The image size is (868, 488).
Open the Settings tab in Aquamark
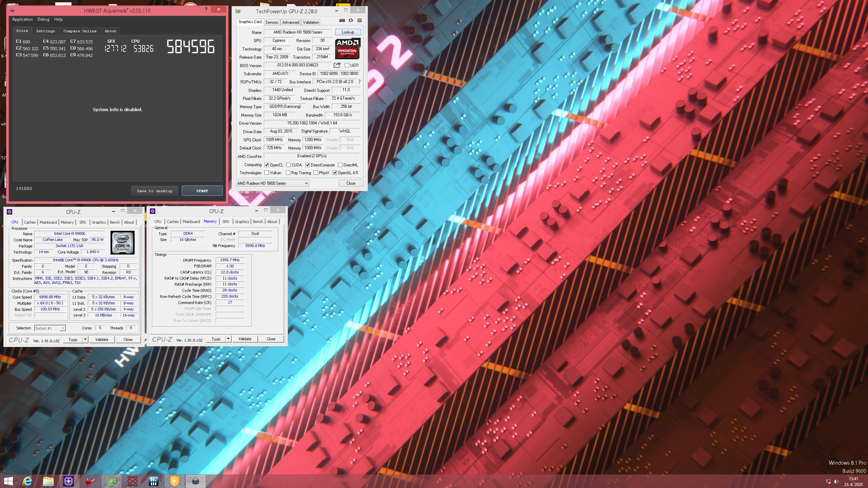[x=46, y=31]
